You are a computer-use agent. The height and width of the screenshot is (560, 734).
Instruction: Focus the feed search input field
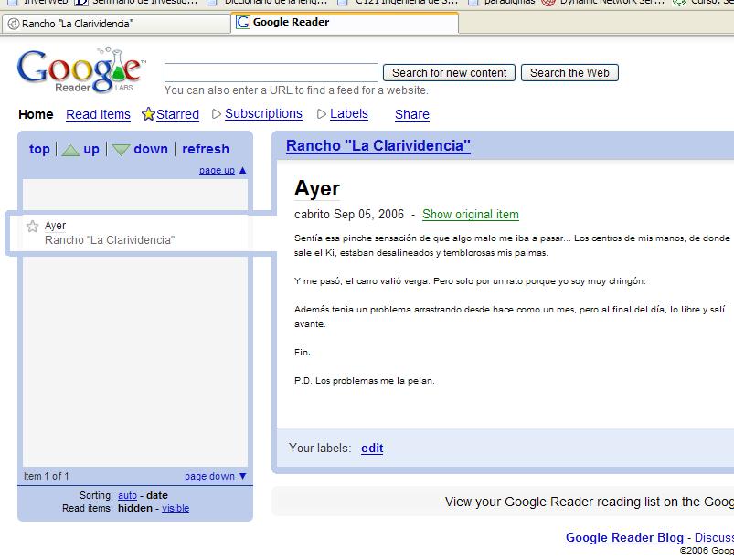click(x=271, y=72)
